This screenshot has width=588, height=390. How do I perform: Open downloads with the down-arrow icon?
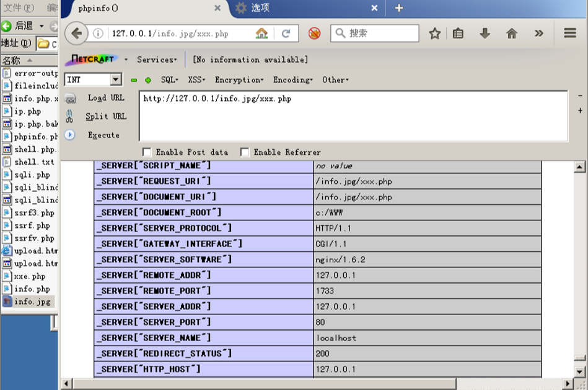point(485,33)
